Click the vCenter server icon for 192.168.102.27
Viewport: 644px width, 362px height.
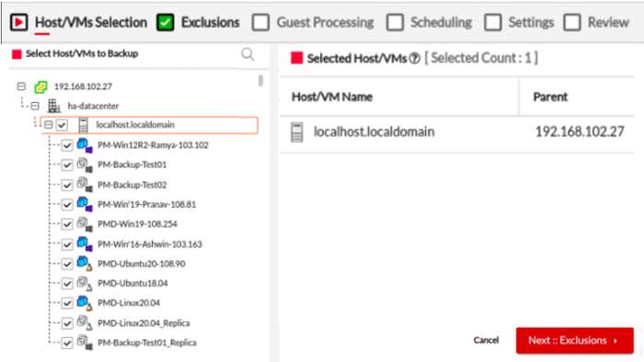40,86
